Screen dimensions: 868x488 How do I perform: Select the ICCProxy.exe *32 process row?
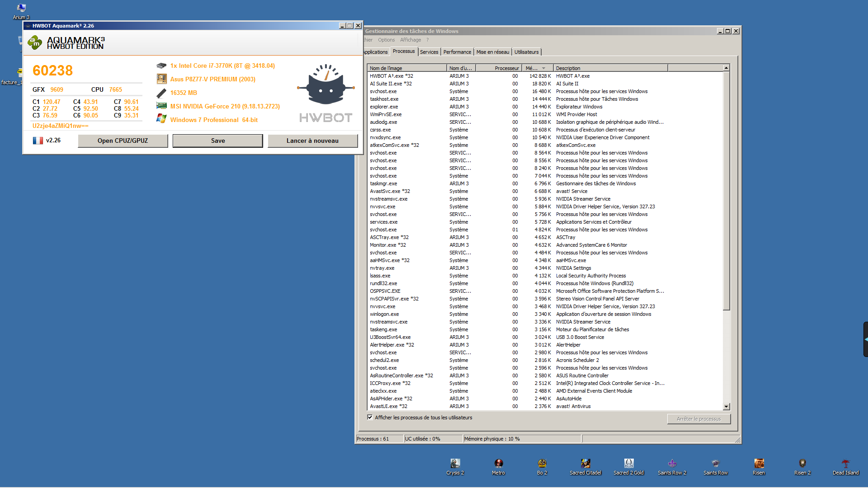click(545, 383)
